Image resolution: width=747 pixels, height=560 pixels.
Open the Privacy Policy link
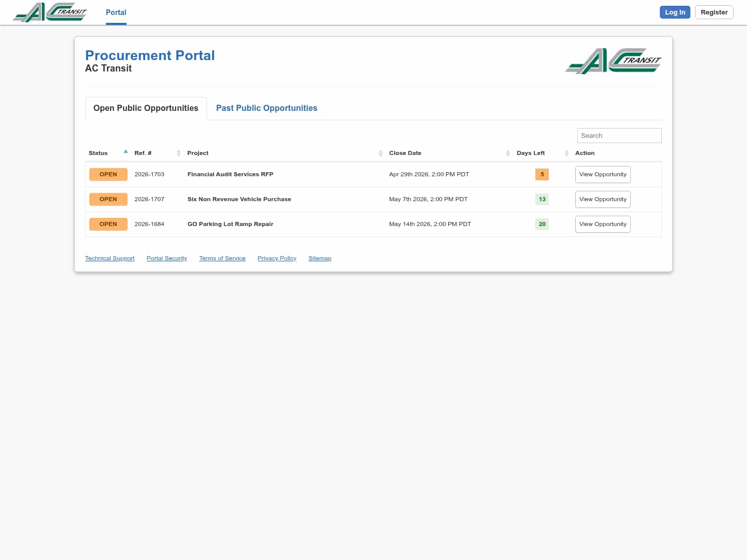coord(277,258)
